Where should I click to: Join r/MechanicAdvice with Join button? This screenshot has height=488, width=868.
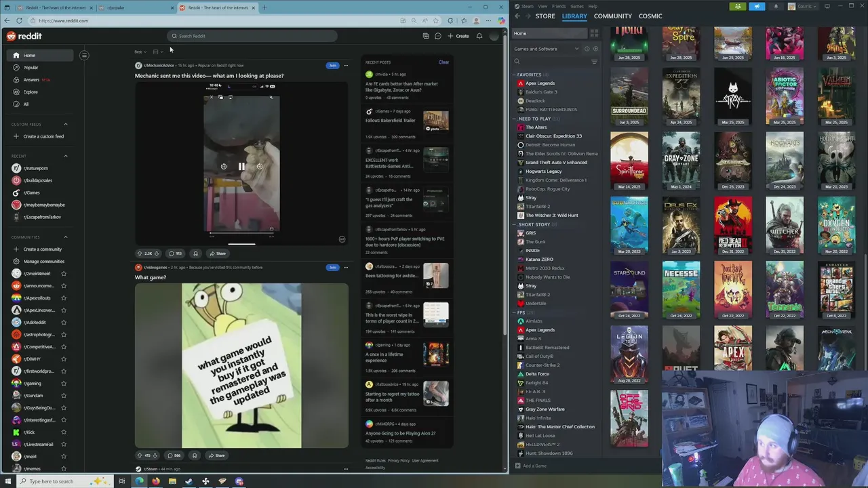point(332,66)
